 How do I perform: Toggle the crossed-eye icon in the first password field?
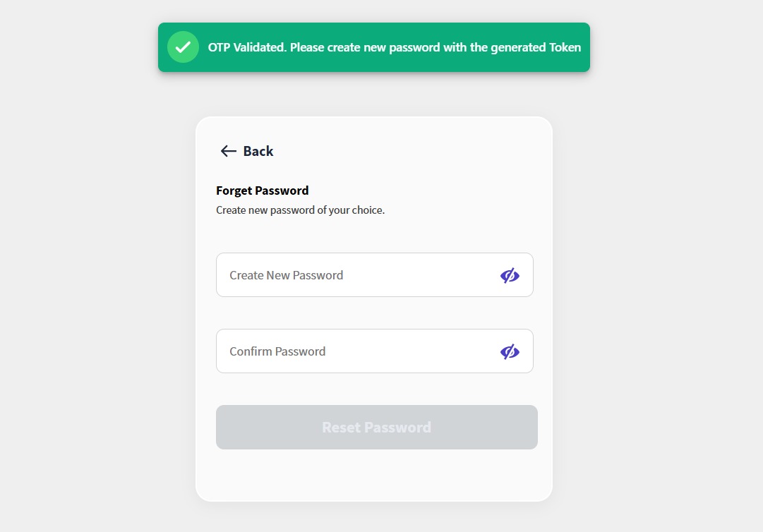click(510, 275)
